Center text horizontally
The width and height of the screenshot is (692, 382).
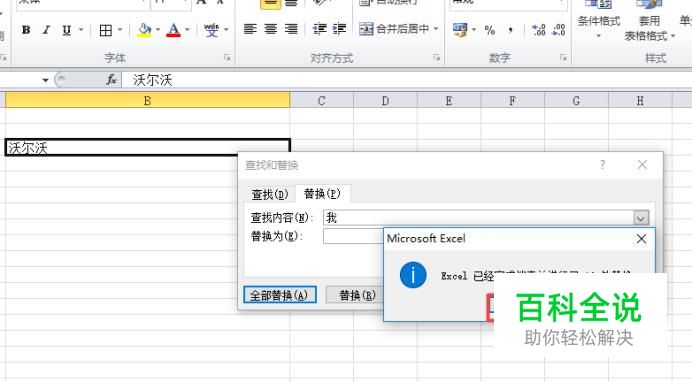[x=271, y=29]
